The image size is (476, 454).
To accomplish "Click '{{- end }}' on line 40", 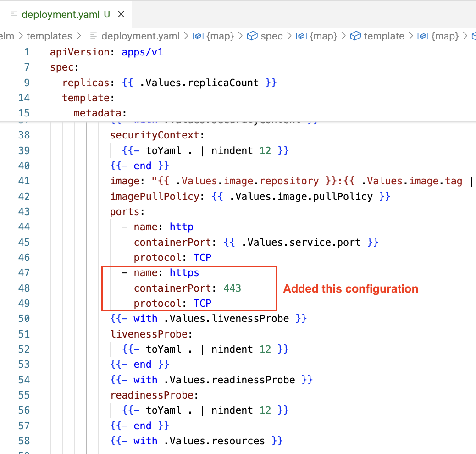I will pyautogui.click(x=139, y=166).
